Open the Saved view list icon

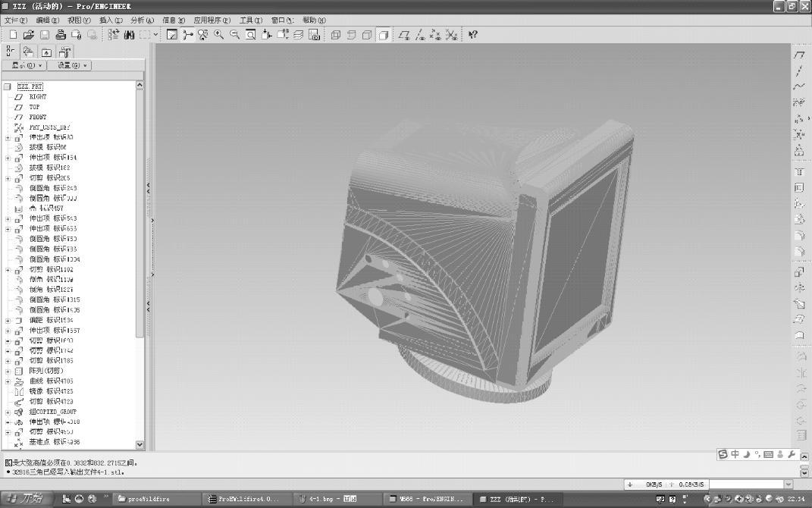click(283, 35)
